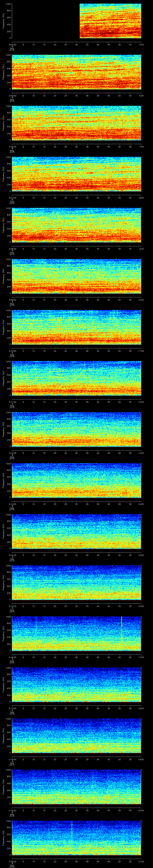This screenshot has height=868, width=153.
Task: Click the 8:00 end time label
Action: tap(141, 198)
